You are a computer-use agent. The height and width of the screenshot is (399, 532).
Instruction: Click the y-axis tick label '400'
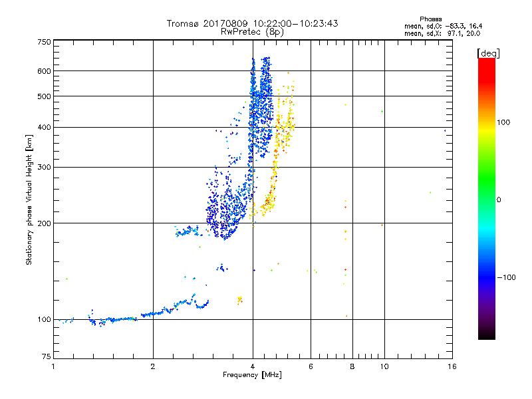click(44, 127)
